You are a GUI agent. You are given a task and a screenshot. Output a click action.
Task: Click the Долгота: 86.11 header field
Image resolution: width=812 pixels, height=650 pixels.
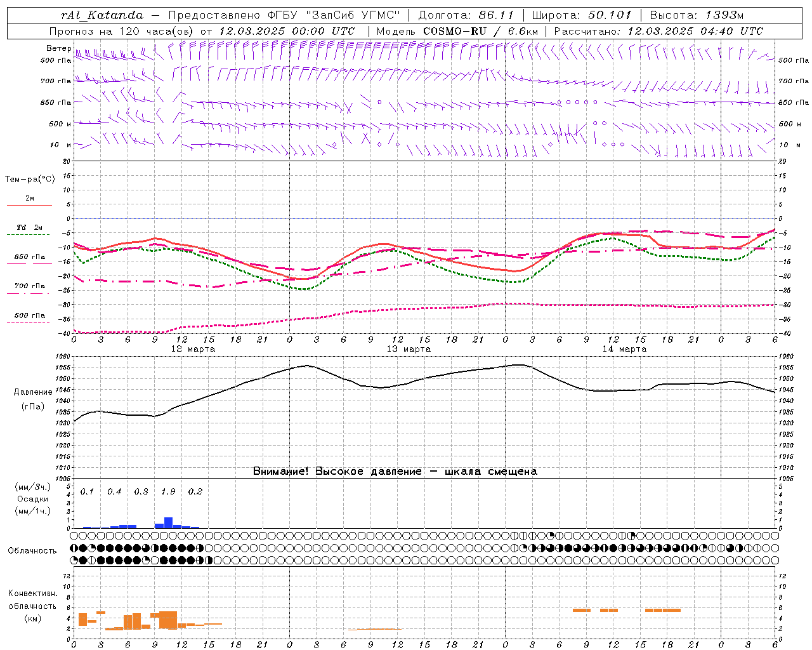[466, 15]
